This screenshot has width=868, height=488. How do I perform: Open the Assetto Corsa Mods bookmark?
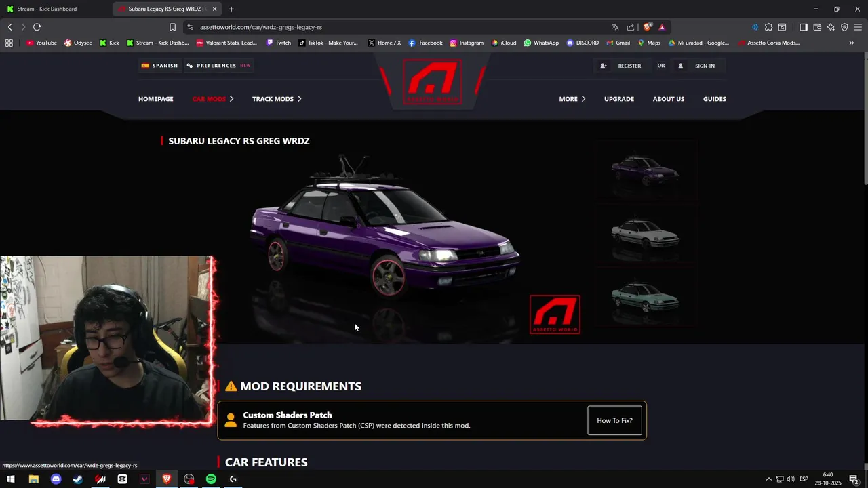tap(769, 43)
